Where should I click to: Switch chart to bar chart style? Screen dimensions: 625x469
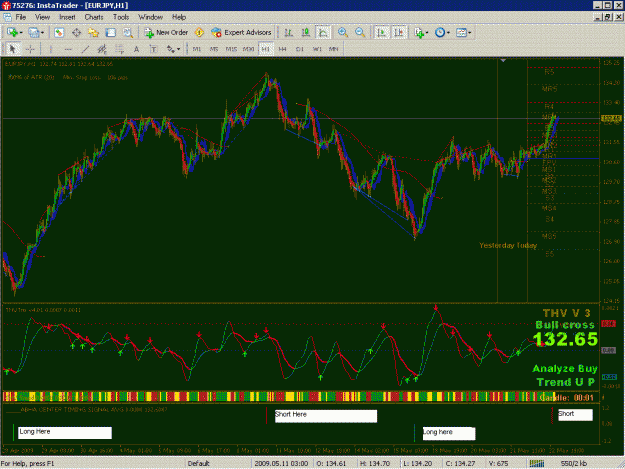tap(289, 32)
